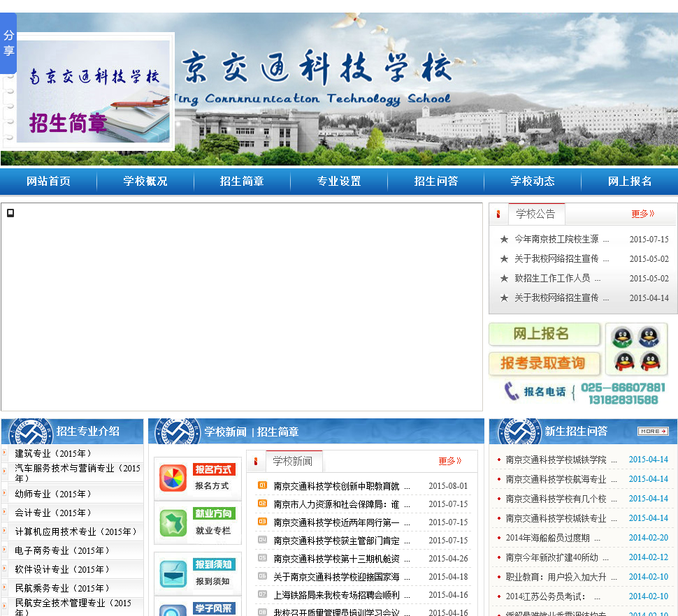Open 软件设计专业（2015年）

pyautogui.click(x=62, y=569)
